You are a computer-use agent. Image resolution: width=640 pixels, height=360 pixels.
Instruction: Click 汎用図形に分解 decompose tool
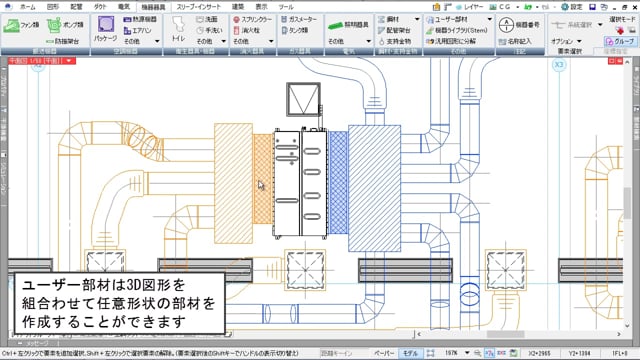pyautogui.click(x=451, y=41)
